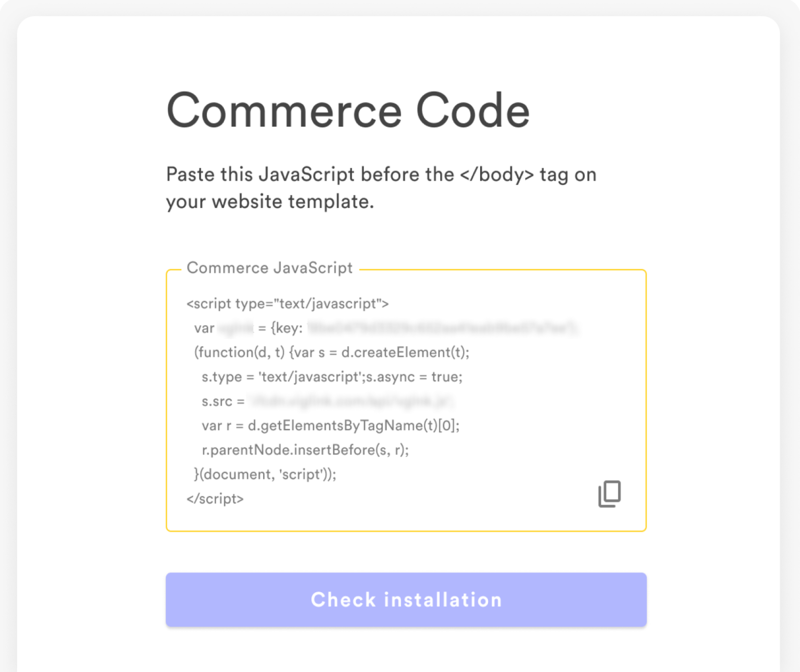This screenshot has height=672, width=800.
Task: Click the Check installation button
Action: coord(405,600)
